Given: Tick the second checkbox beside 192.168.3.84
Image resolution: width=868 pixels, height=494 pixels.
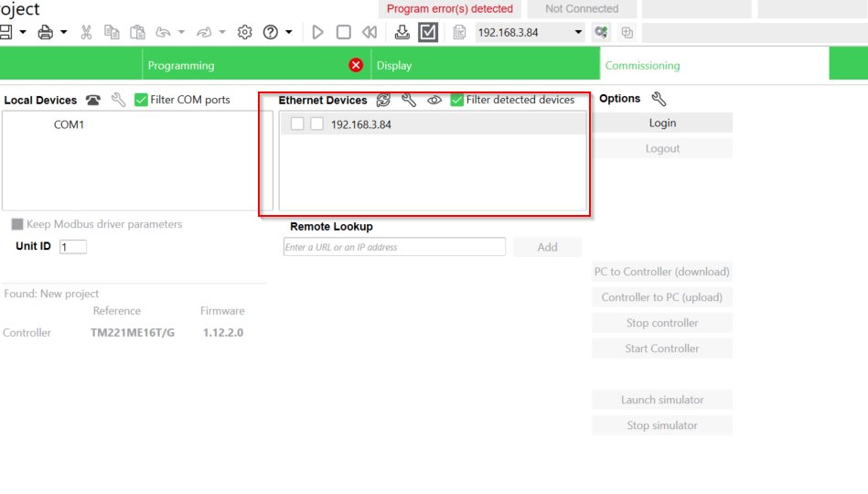Looking at the screenshot, I should [316, 123].
